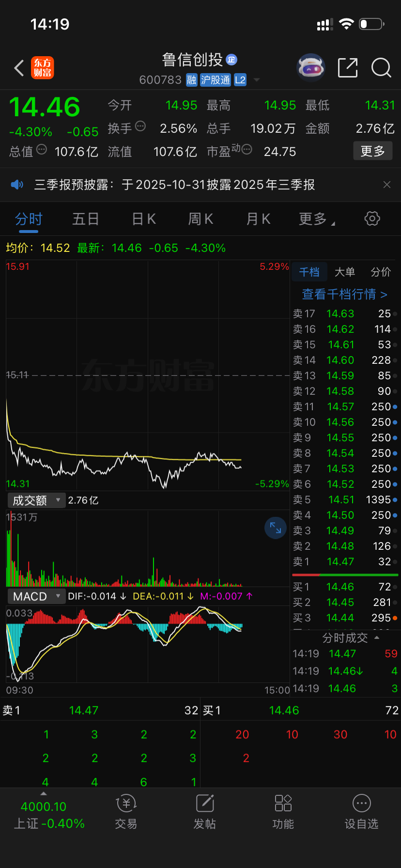Switch to the 日K chart tab
Image resolution: width=401 pixels, height=868 pixels.
tap(144, 219)
